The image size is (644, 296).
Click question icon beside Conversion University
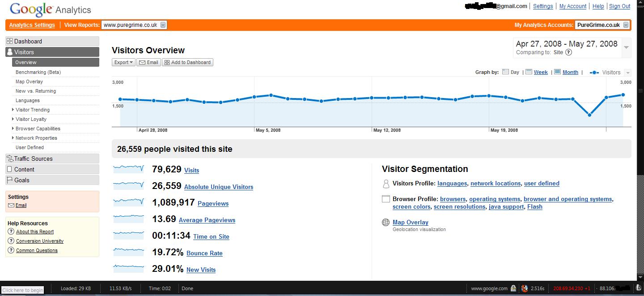coord(11,241)
